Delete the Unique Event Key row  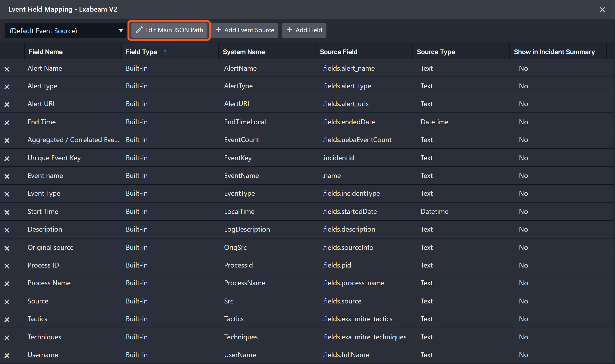click(7, 158)
